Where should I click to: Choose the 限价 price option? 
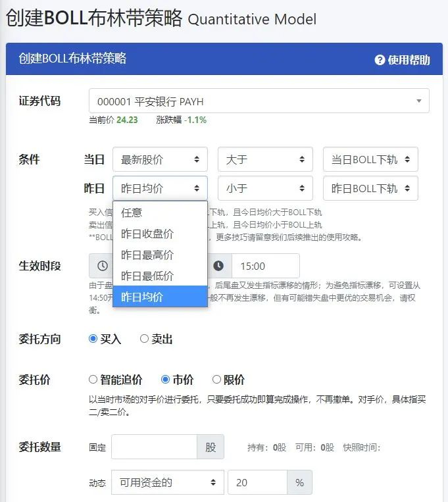tap(216, 380)
